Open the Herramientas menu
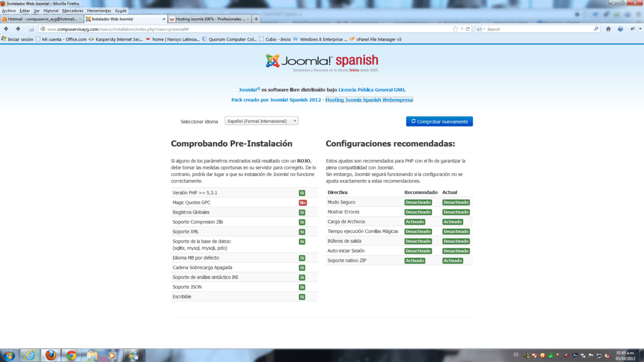644x362 pixels. [99, 11]
